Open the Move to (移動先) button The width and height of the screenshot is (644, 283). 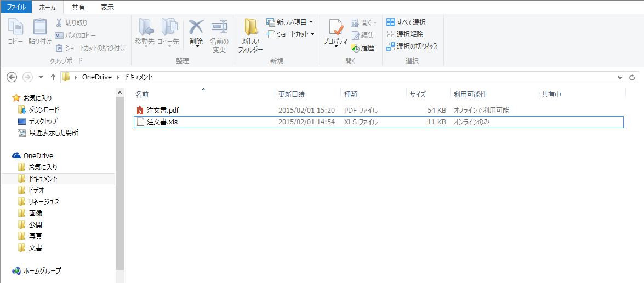(145, 32)
